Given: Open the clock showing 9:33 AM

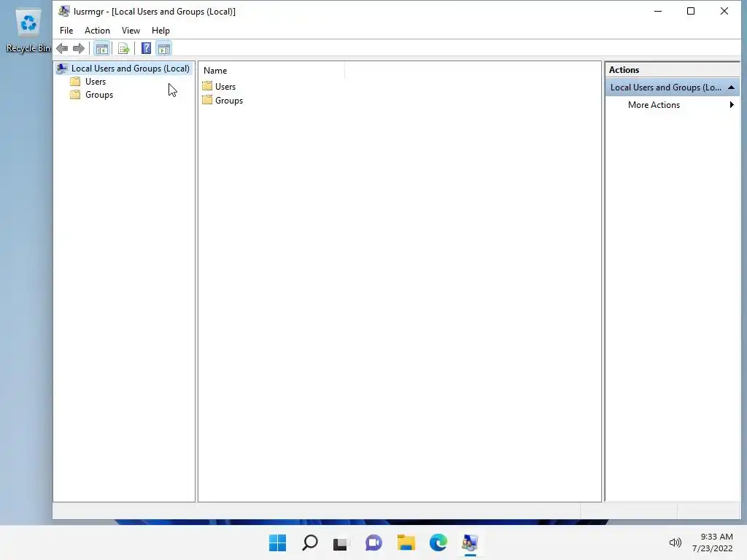Looking at the screenshot, I should [x=716, y=537].
